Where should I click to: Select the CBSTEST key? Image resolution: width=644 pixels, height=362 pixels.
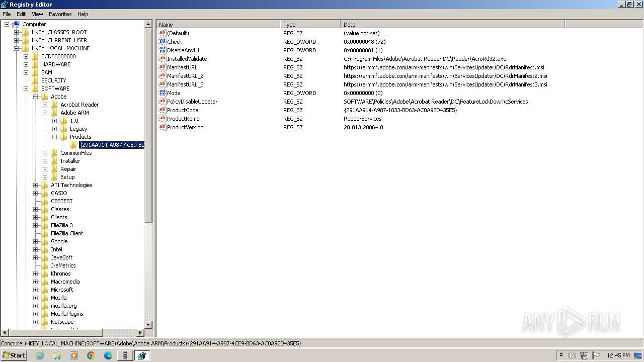tap(61, 201)
